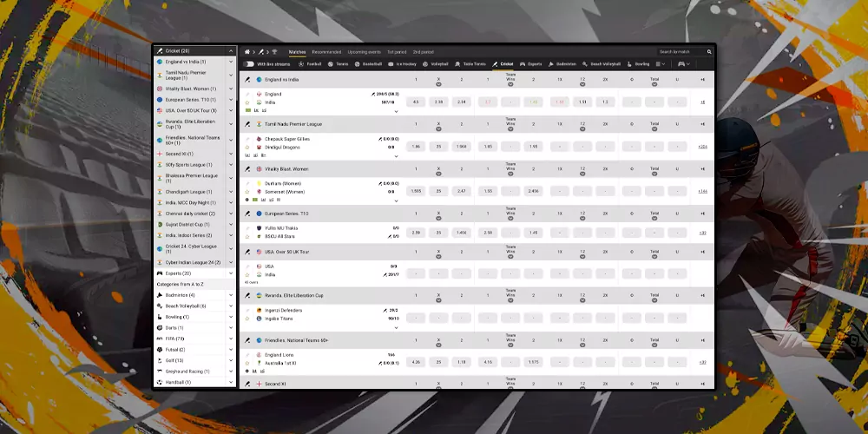Open Total dropdown in Tamil Nadu Premier League header
The image size is (868, 434).
(654, 129)
